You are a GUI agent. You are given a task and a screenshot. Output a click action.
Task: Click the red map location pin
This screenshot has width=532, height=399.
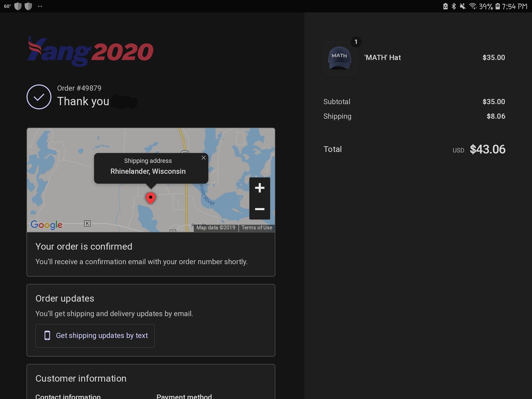[x=151, y=198]
